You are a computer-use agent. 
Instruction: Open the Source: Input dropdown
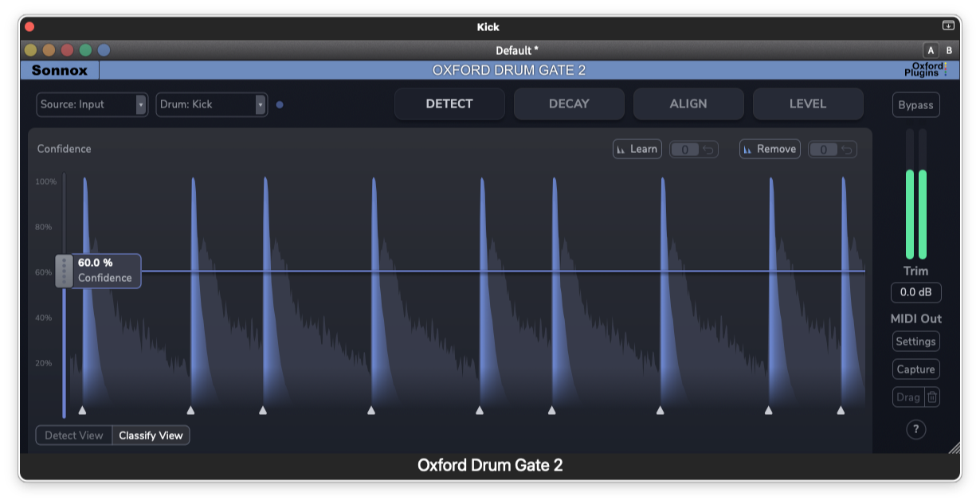tap(92, 104)
